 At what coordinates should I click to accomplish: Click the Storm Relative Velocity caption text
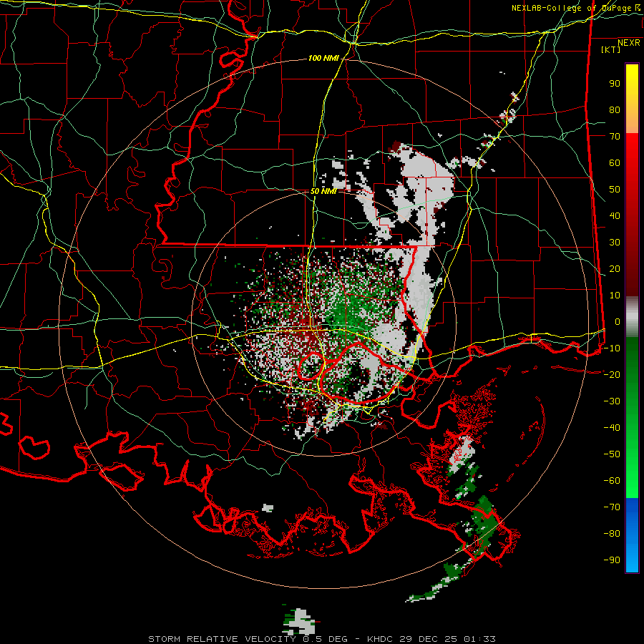point(321,639)
